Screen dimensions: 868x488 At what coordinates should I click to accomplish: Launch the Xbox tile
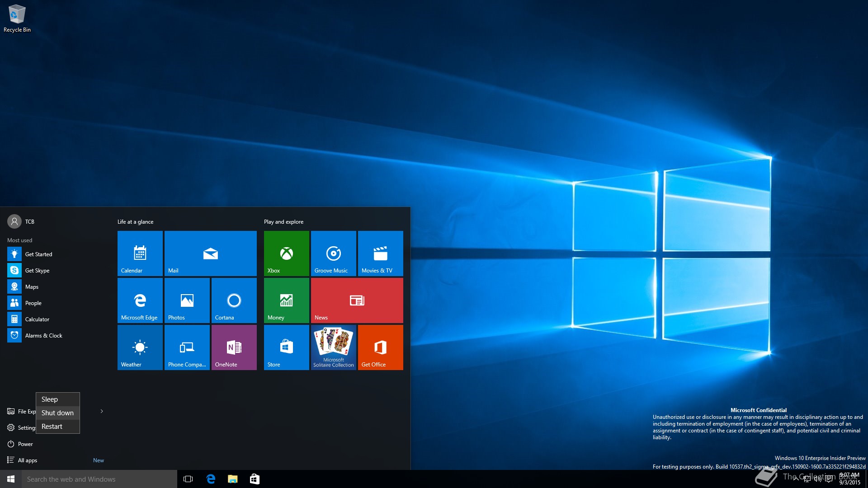[x=287, y=253]
